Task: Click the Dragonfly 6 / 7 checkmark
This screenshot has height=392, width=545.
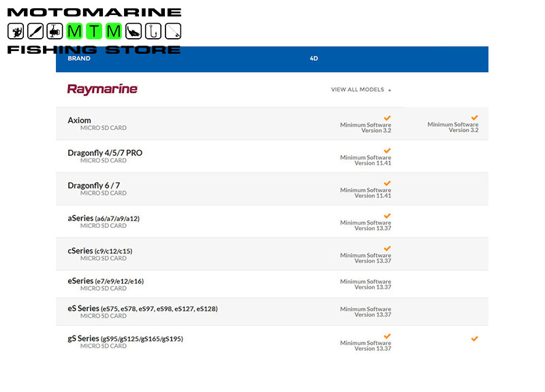Action: tap(387, 183)
